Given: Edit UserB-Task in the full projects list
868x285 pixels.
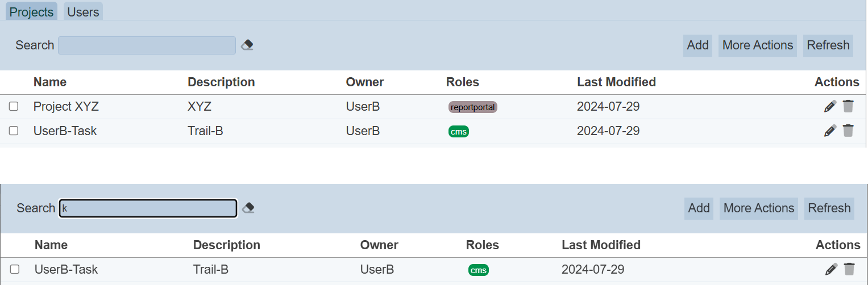Looking at the screenshot, I should tap(830, 131).
